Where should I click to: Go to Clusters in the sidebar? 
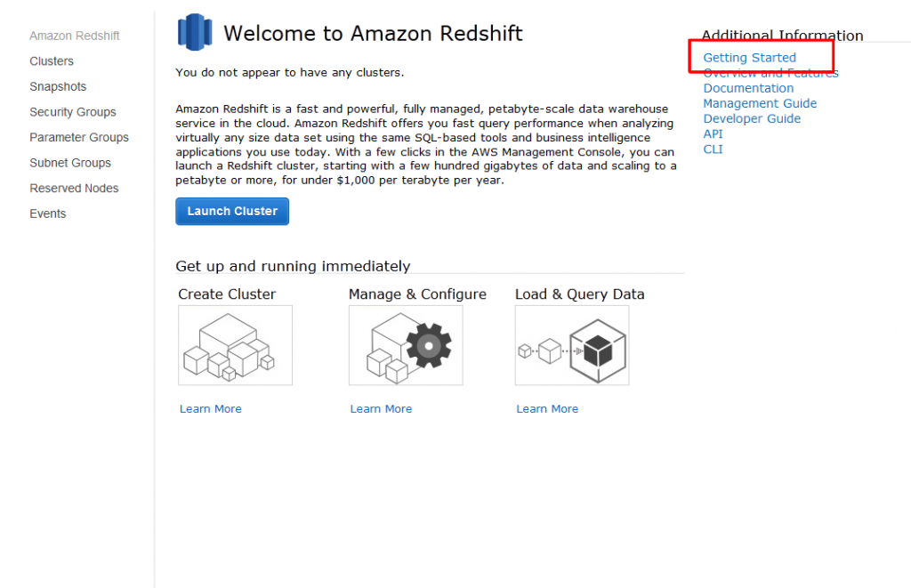(x=52, y=61)
